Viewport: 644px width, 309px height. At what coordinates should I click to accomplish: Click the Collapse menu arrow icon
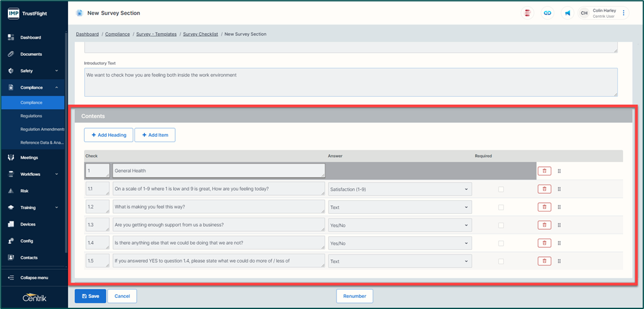11,278
